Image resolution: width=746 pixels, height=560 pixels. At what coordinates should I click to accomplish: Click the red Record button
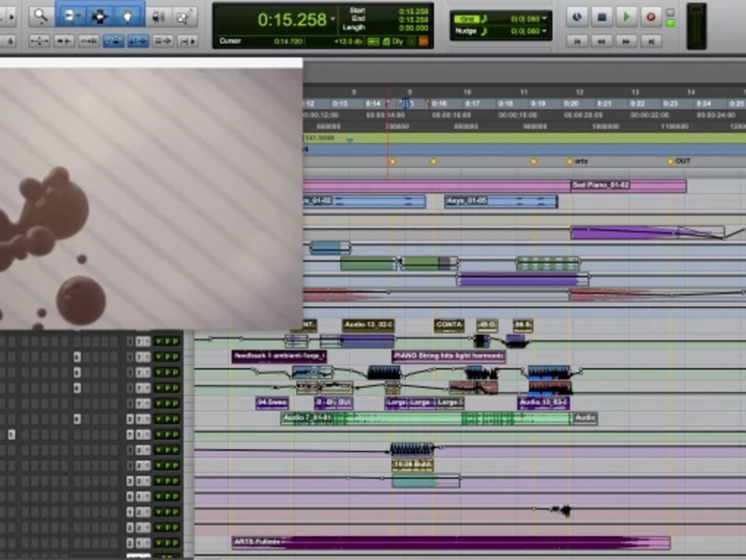pos(651,17)
